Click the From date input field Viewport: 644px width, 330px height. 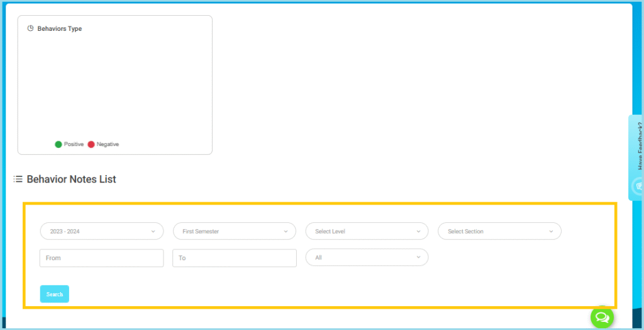[102, 258]
